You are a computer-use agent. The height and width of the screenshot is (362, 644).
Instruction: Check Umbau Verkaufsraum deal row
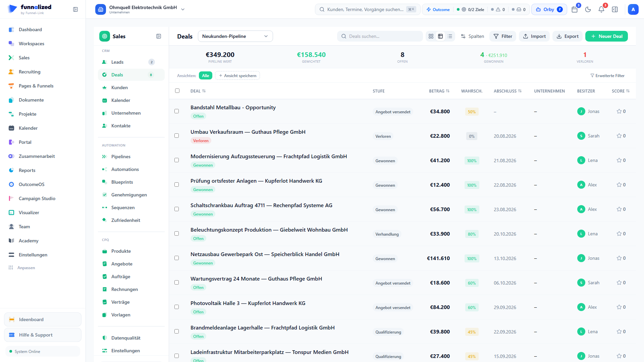pos(177,136)
